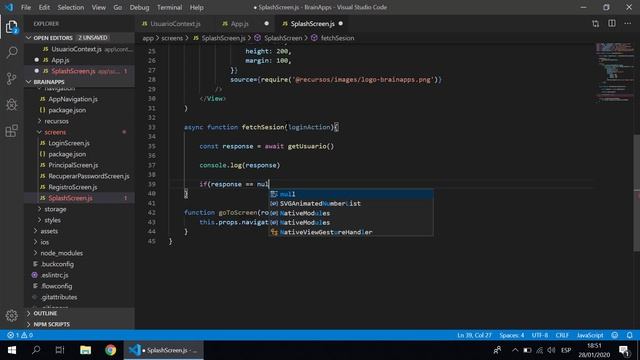Open RecuperarPasswordScreen.js file
The width and height of the screenshot is (640, 360).
pyautogui.click(x=89, y=176)
